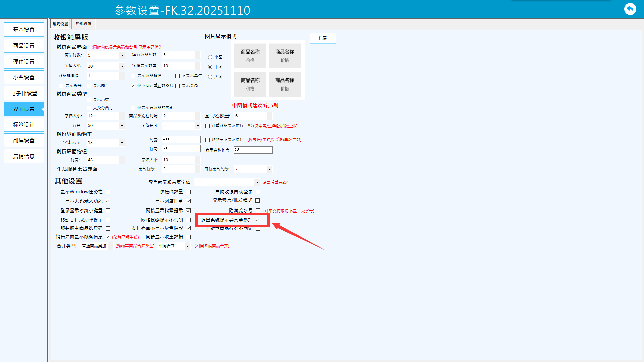Open 基本设置 in the left sidebar
This screenshot has height=362, width=644.
point(24,29)
